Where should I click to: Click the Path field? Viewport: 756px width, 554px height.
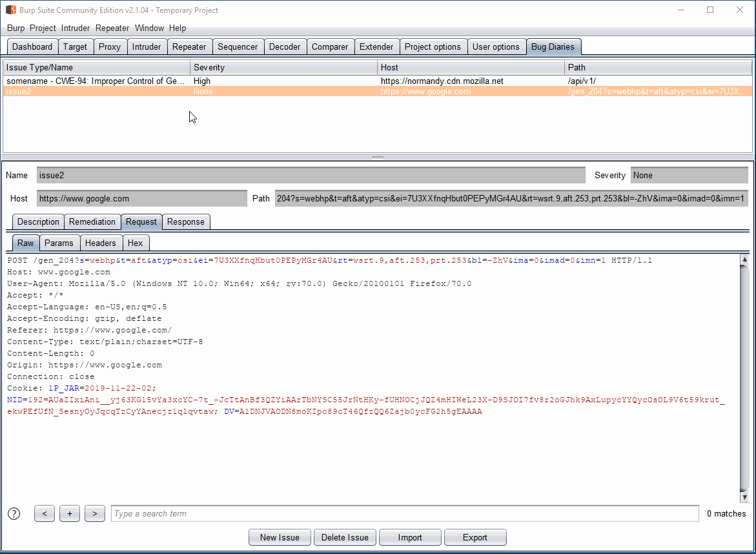point(511,199)
